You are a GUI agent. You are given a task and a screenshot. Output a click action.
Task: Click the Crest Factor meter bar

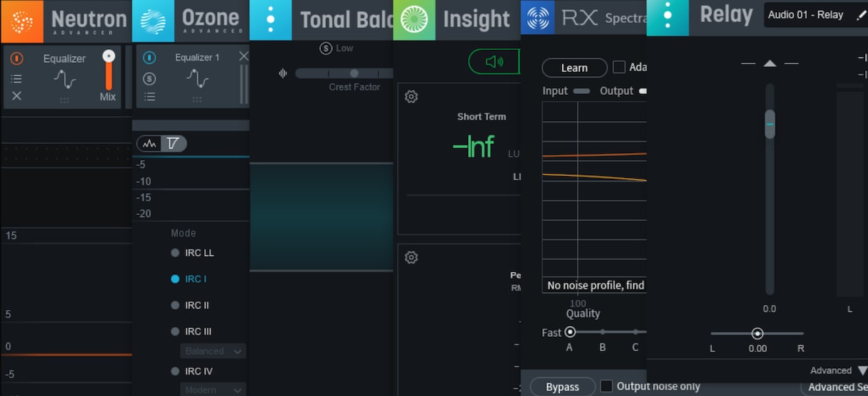point(344,73)
